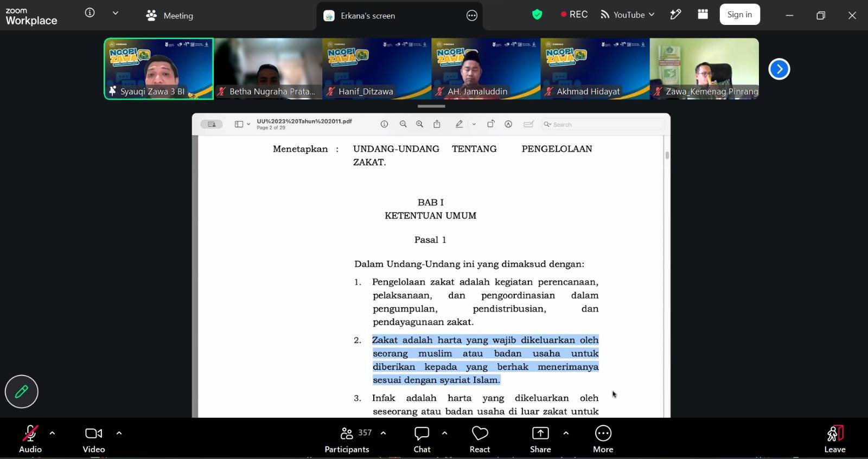868x459 pixels.
Task: Click the Sign in button
Action: click(739, 15)
